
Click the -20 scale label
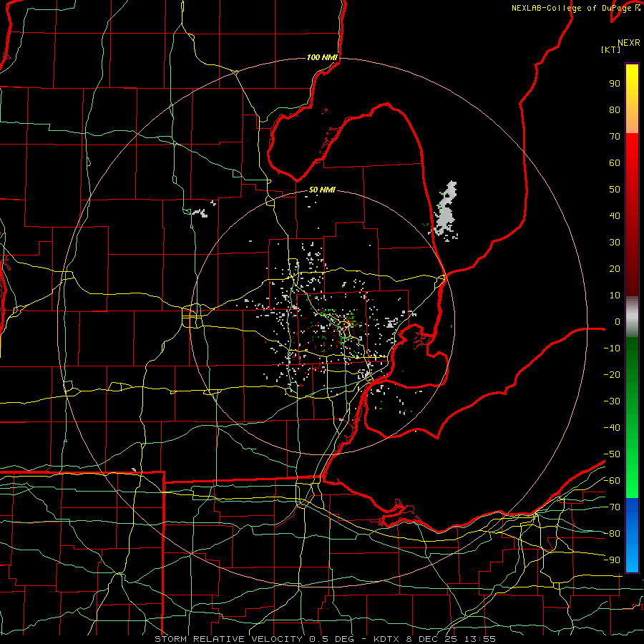point(612,374)
